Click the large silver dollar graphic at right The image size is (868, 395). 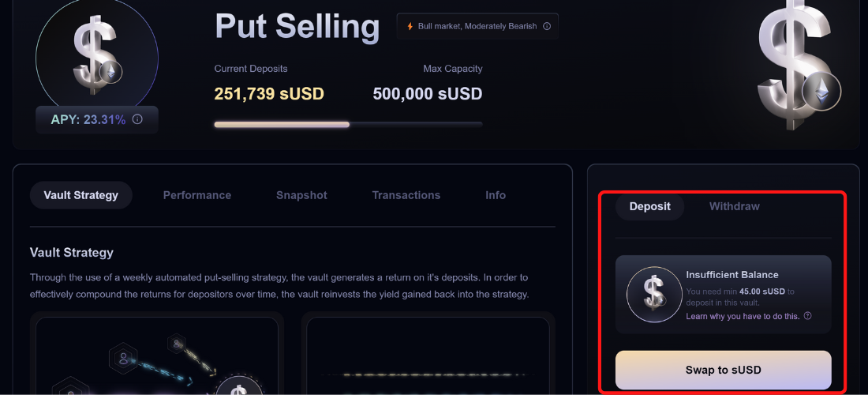click(795, 67)
